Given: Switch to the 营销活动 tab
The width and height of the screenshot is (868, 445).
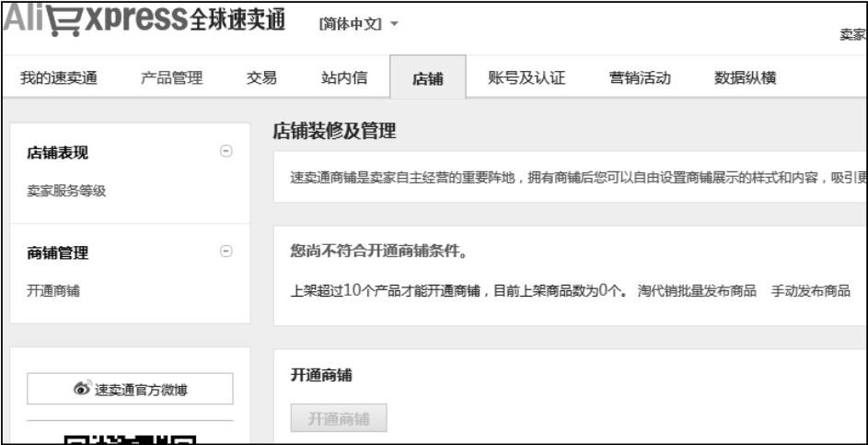Looking at the screenshot, I should [x=640, y=77].
